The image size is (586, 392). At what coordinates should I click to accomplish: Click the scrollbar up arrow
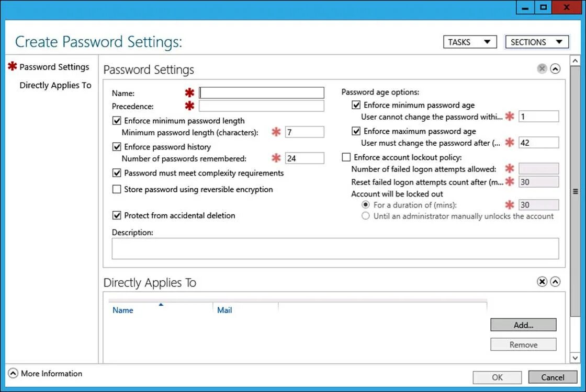click(575, 60)
